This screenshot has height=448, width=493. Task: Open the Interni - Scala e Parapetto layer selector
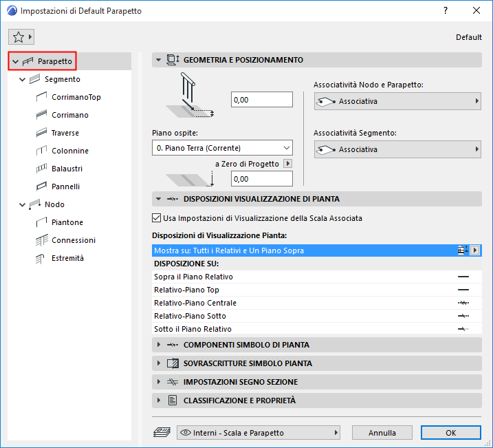point(259,433)
